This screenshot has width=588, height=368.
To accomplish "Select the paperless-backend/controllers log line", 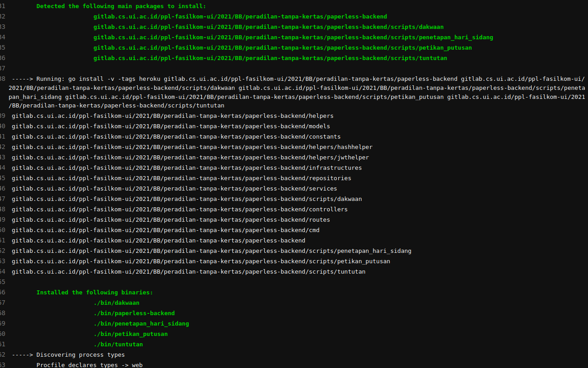I will coord(180,210).
